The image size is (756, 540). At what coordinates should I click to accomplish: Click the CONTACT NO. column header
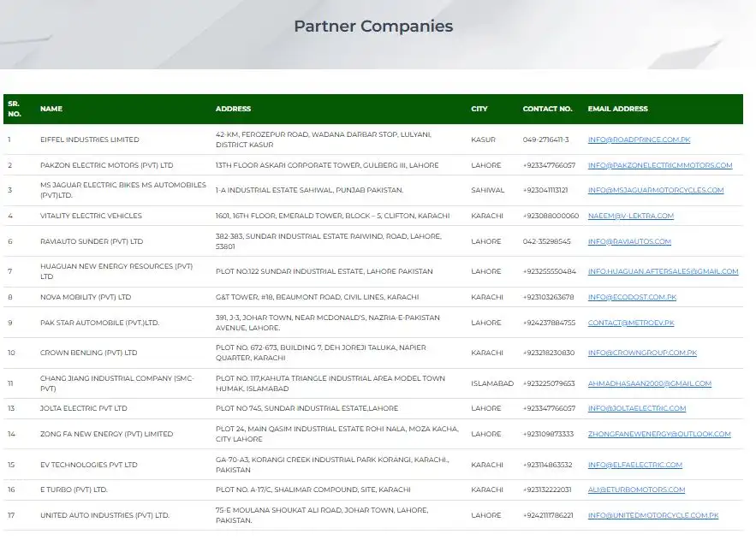[x=547, y=109]
